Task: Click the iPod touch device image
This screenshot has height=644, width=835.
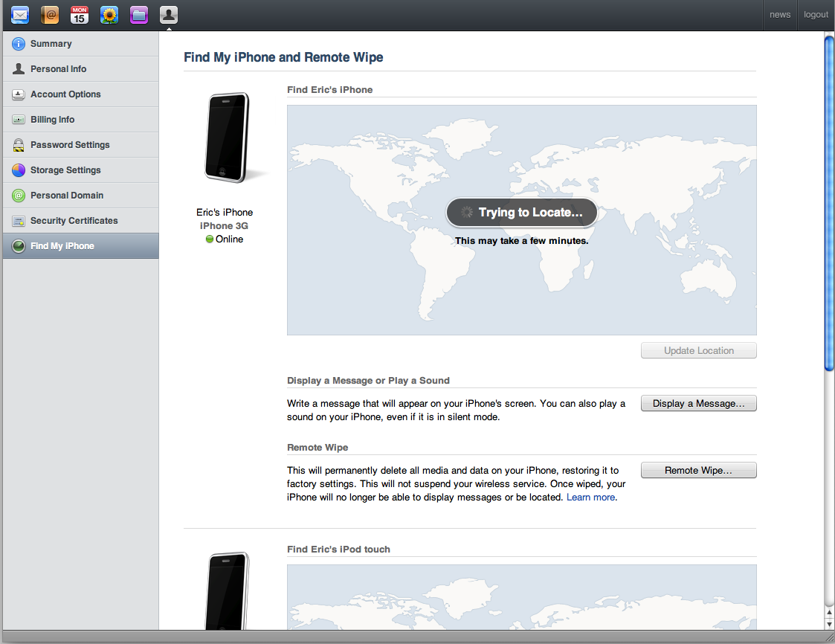Action: click(x=228, y=591)
